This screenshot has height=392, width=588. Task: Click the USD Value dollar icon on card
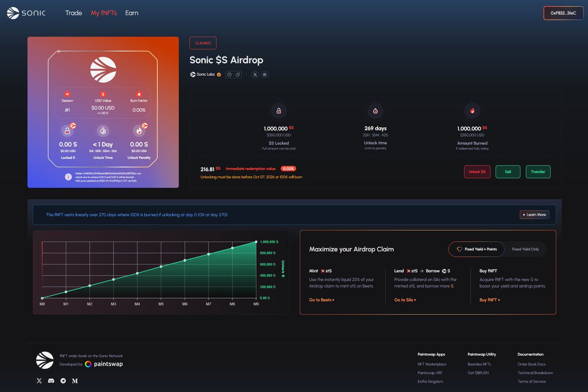coord(103,94)
